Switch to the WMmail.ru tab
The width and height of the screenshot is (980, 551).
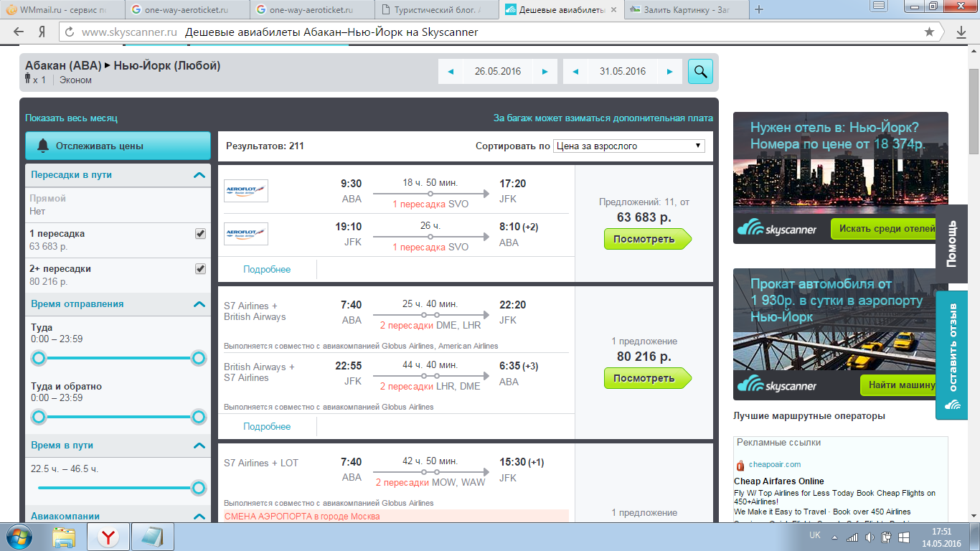pos(63,10)
